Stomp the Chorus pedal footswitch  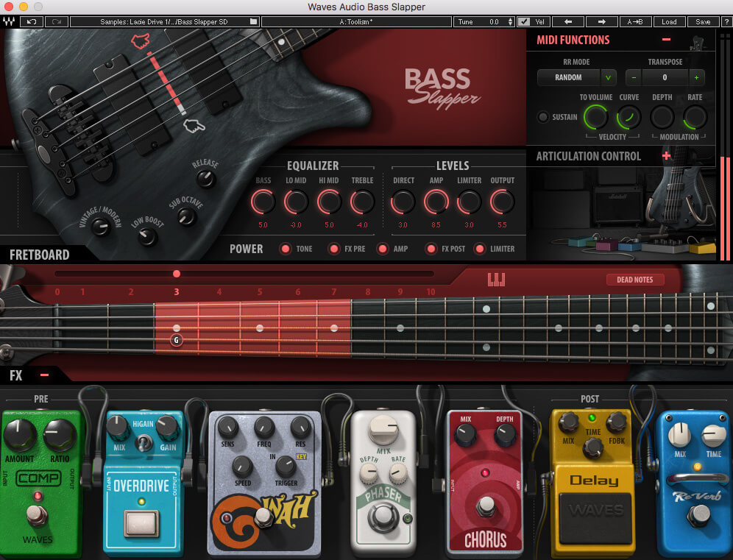coord(486,506)
